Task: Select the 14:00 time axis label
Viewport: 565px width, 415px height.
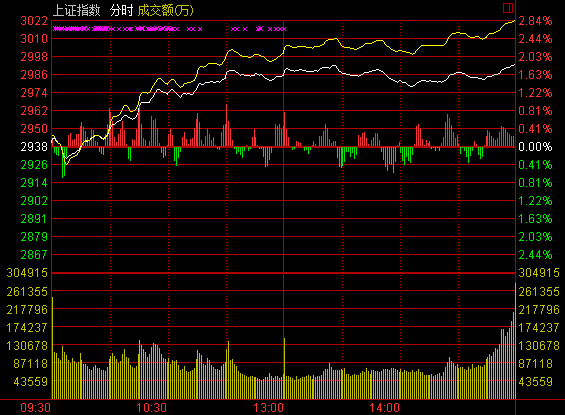Action: 384,408
